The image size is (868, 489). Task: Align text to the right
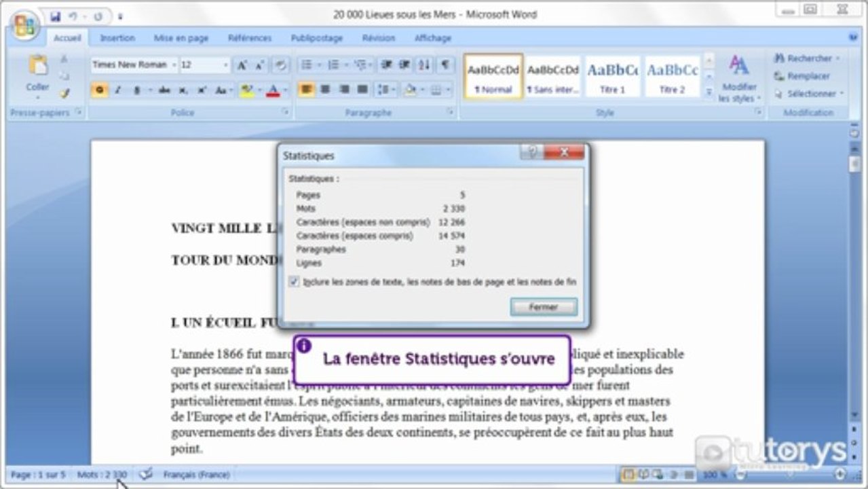tap(344, 90)
